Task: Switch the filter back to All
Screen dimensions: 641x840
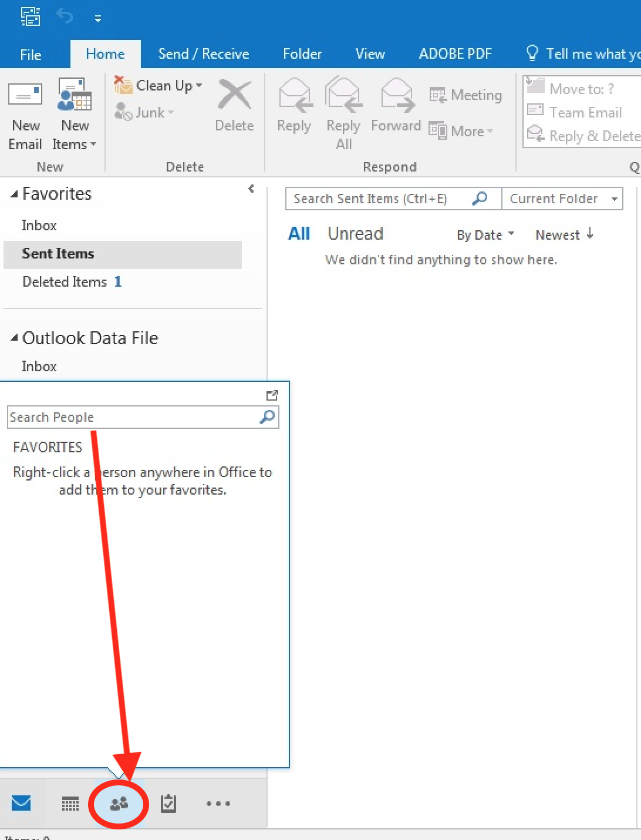Action: [299, 233]
